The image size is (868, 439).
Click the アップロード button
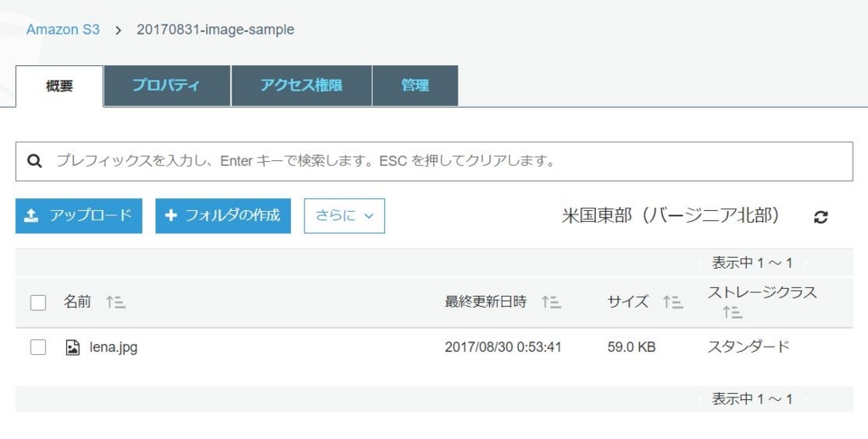[79, 216]
